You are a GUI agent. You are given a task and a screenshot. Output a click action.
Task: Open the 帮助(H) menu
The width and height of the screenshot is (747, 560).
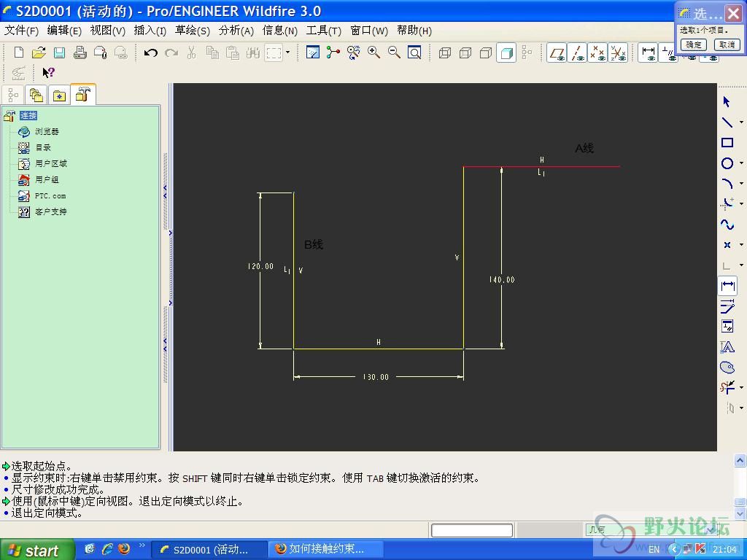(x=414, y=31)
